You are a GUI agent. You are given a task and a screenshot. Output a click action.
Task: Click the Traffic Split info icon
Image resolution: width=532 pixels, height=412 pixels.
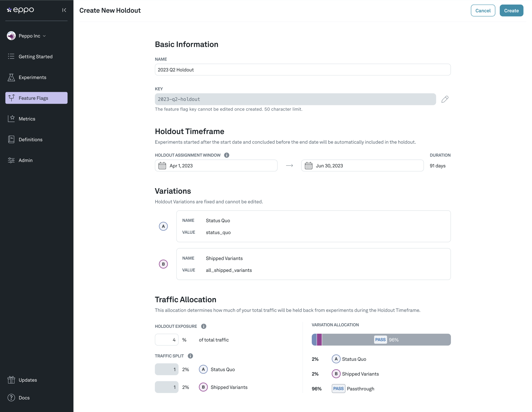point(190,356)
